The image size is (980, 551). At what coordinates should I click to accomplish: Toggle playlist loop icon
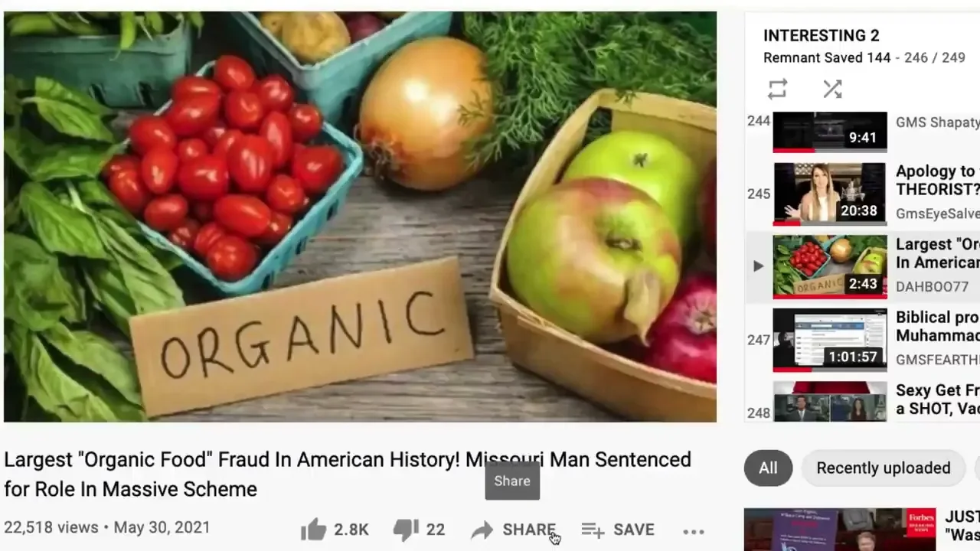pyautogui.click(x=777, y=90)
